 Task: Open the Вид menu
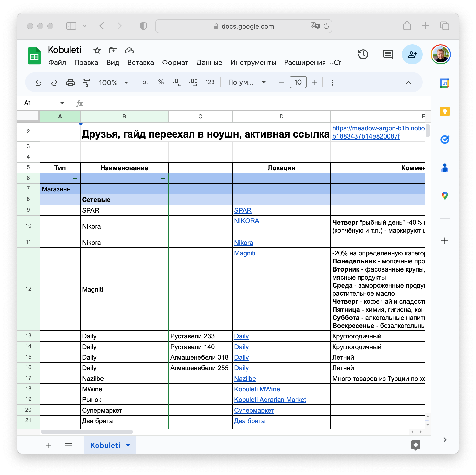coord(113,62)
